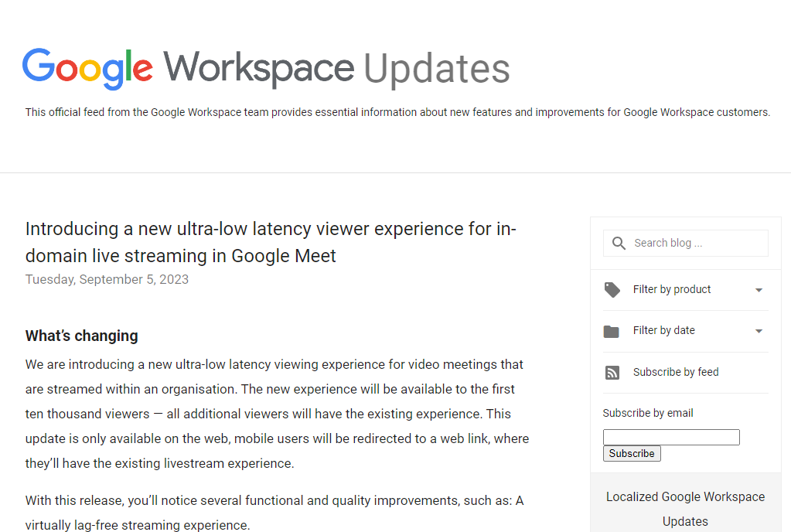791x532 pixels.
Task: Click the Subscribe by feed text link
Action: click(673, 372)
